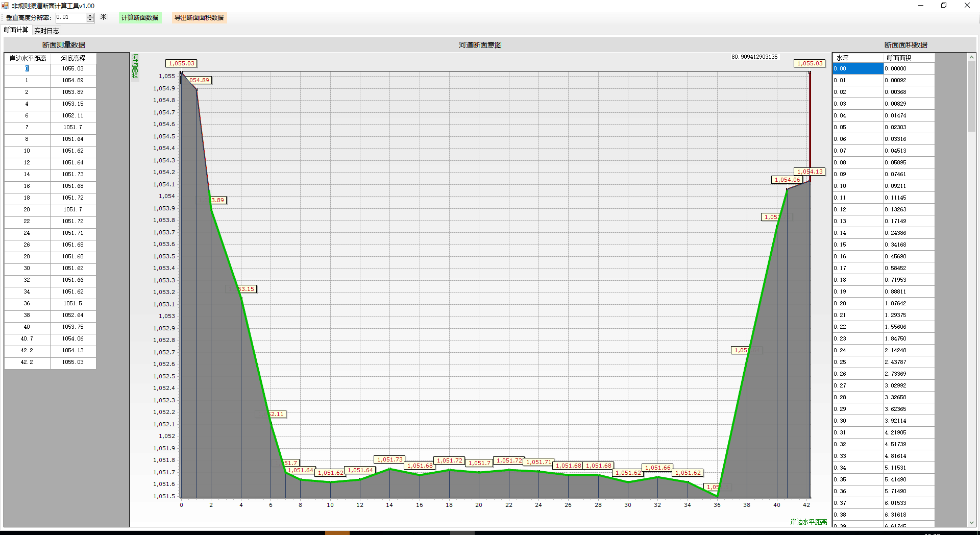This screenshot has width=980, height=535.
Task: Select the 断面计算 tab
Action: (x=16, y=30)
